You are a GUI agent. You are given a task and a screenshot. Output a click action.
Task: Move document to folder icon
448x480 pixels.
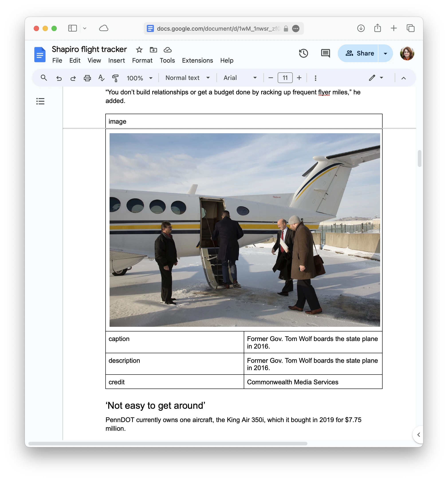pyautogui.click(x=153, y=50)
